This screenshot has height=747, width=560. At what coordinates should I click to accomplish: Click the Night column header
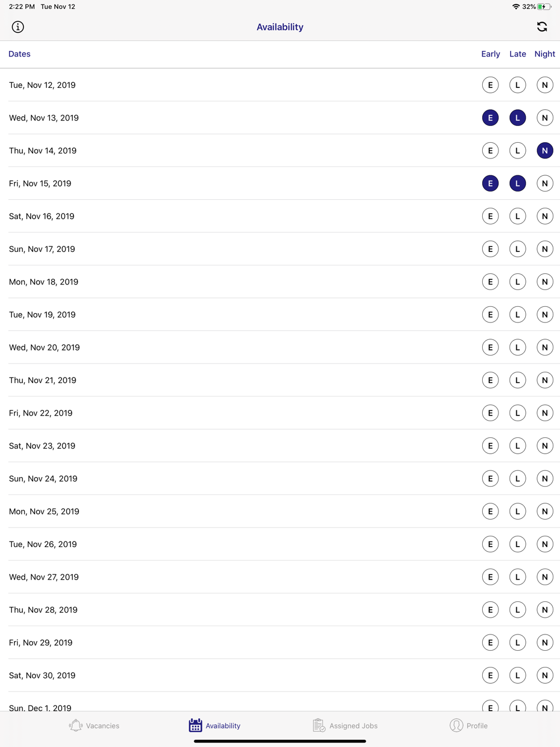tap(545, 54)
